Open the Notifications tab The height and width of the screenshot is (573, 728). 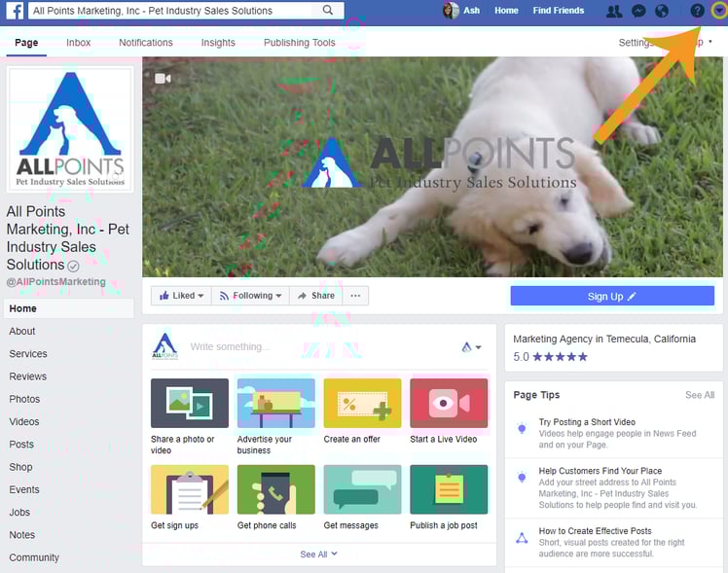point(146,43)
